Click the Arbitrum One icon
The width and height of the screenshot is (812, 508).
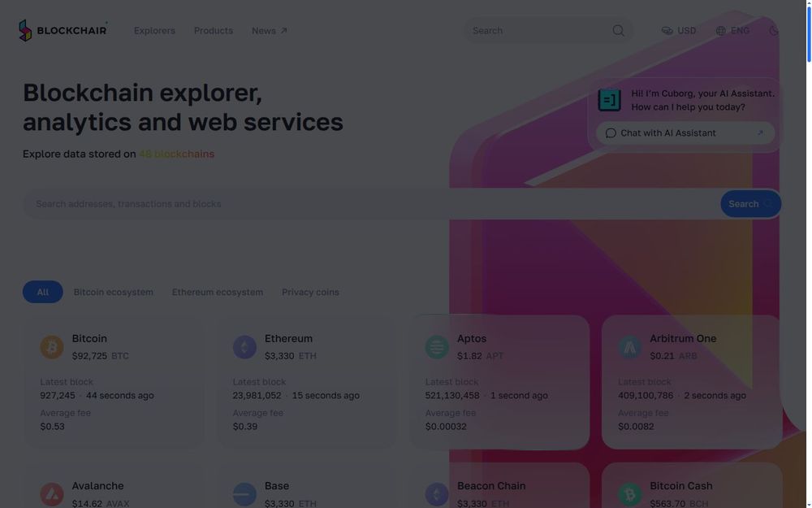[x=630, y=347]
